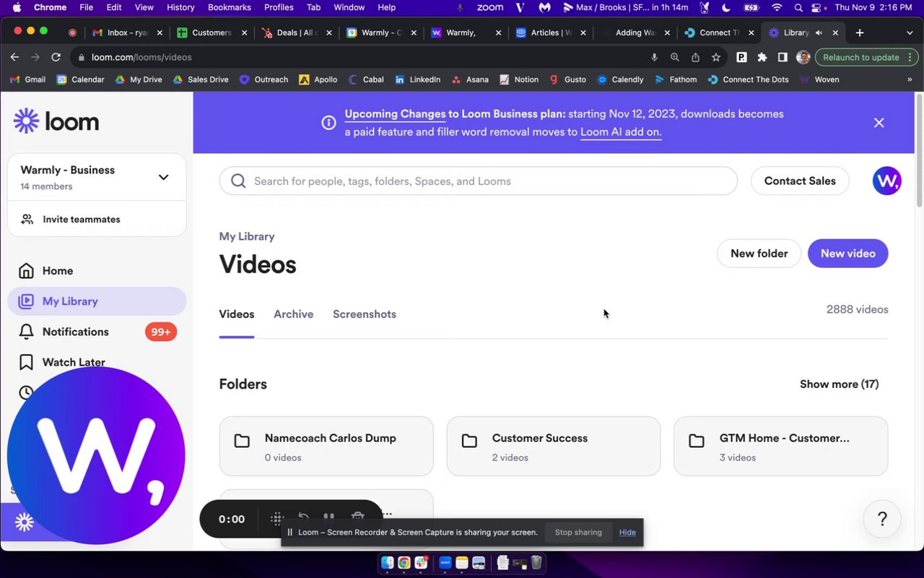Open the Customer Success folder
Image resolution: width=924 pixels, height=578 pixels.
[554, 447]
